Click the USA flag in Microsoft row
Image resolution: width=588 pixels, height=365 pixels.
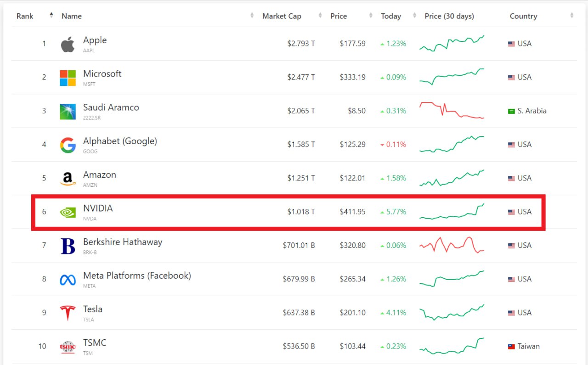click(x=511, y=78)
